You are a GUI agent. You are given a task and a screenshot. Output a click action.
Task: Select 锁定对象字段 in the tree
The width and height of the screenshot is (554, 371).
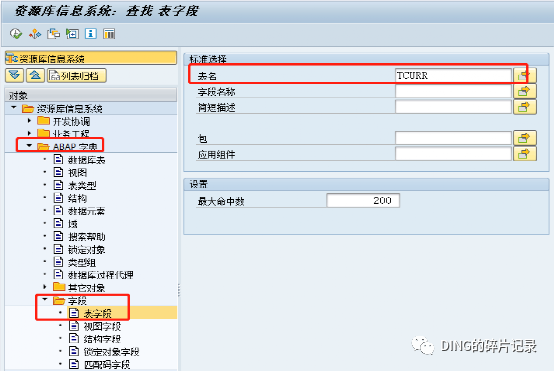[x=111, y=352]
